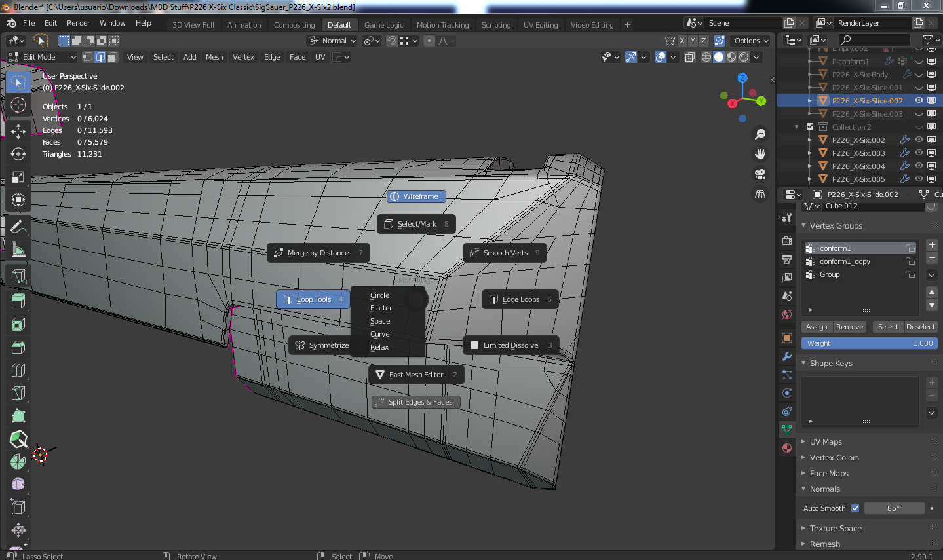Enable the Auto Smooth checkbox

pyautogui.click(x=855, y=508)
